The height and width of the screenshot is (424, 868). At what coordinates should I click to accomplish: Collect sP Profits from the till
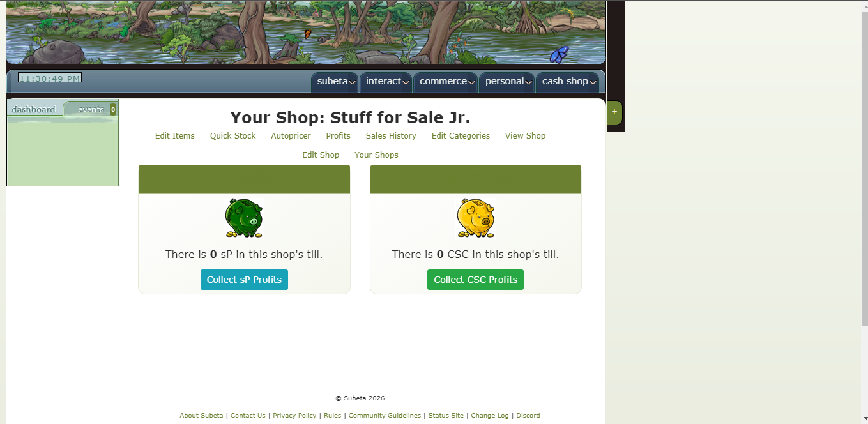tap(244, 280)
